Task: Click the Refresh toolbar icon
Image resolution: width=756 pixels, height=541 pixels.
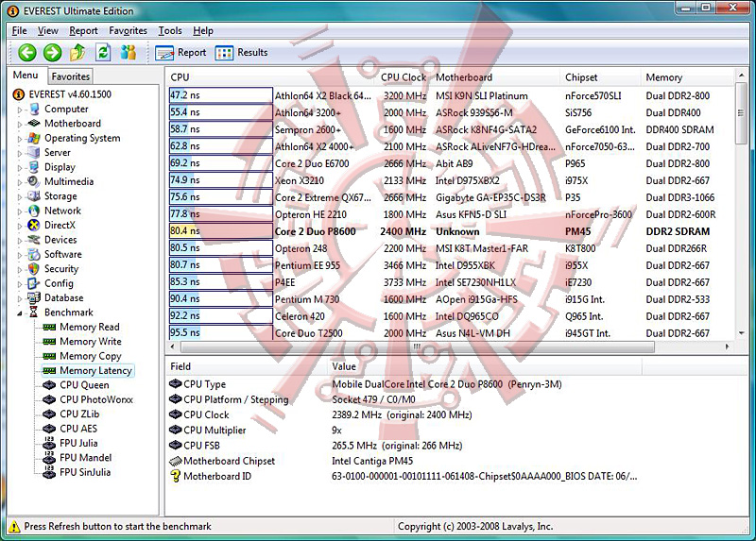Action: (x=103, y=52)
